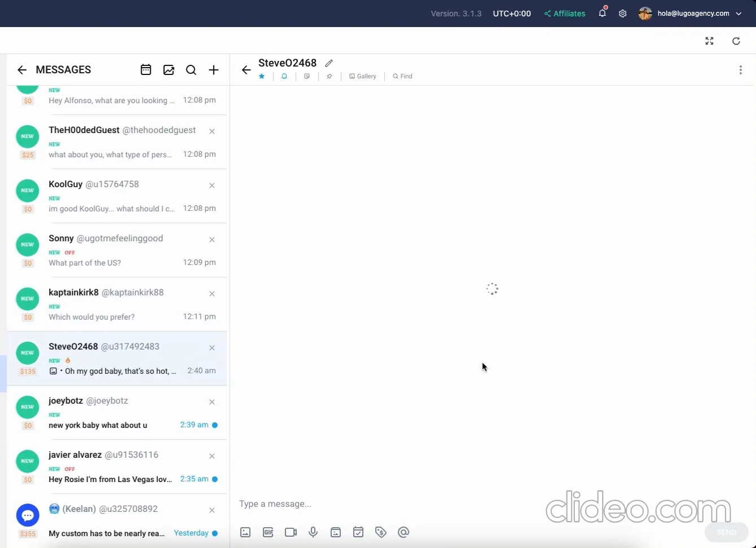Click the $355 spend badge for (Keelan)
Image resolution: width=756 pixels, height=548 pixels.
click(x=28, y=534)
